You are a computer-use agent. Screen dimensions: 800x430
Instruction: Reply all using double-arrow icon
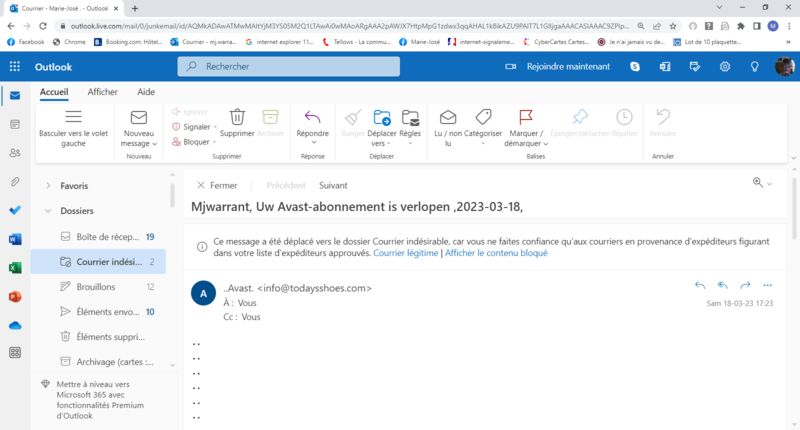click(722, 285)
